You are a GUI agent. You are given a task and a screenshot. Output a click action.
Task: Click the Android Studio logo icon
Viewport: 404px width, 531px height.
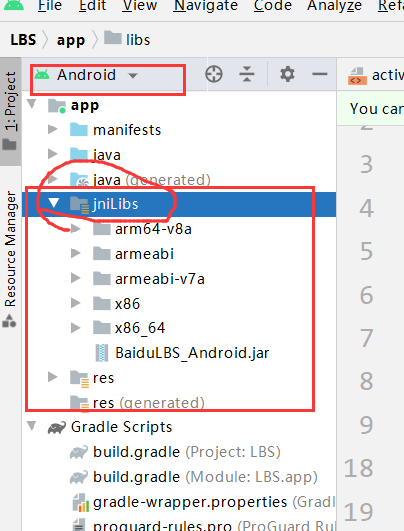click(14, 5)
